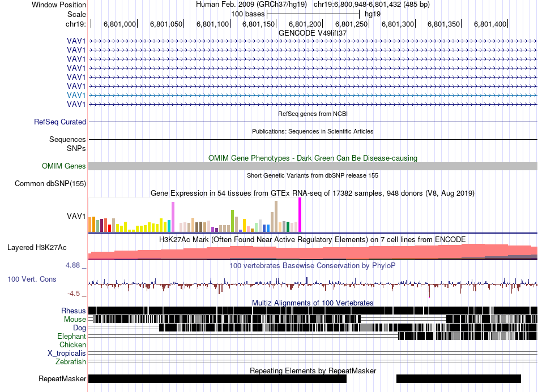This screenshot has height=392, width=538.
Task: Click the tall magenta GTEx expression bar
Action: point(300,215)
